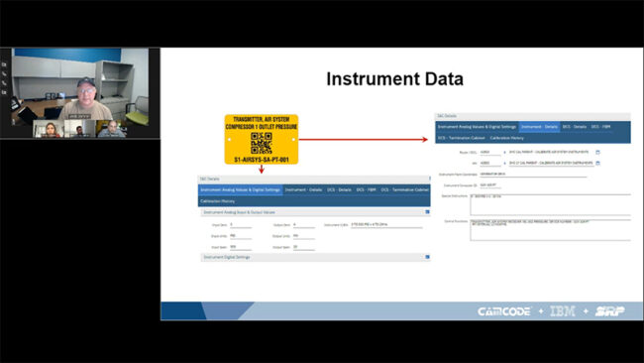Image resolution: width=644 pixels, height=363 pixels.
Task: Open Instrument - Details tab in left panel
Action: click(303, 189)
